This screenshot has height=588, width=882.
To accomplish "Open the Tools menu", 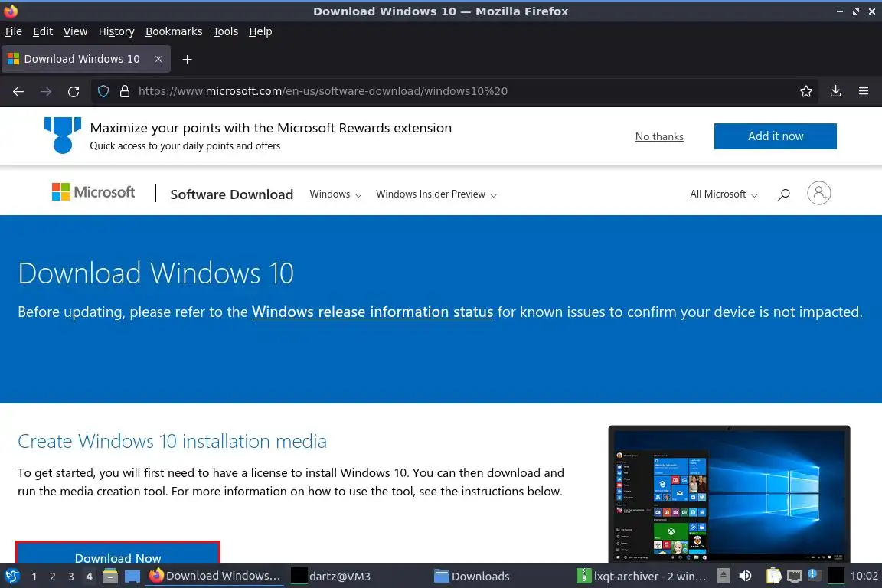I will coord(226,31).
